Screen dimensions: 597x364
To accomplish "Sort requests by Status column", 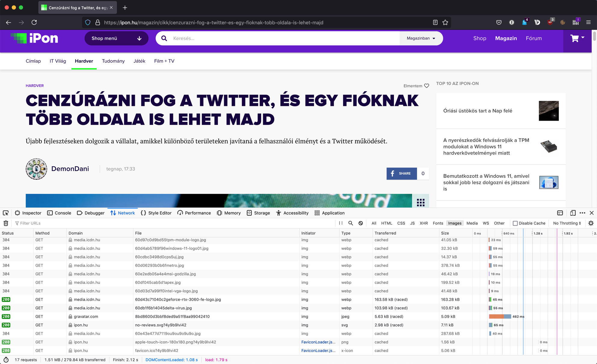I will tap(17, 233).
